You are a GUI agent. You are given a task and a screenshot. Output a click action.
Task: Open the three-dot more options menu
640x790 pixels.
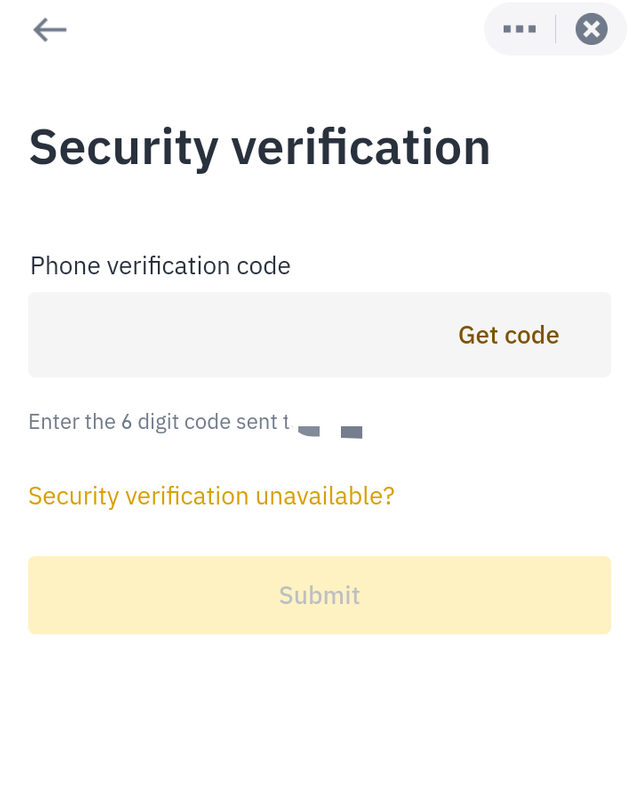point(520,29)
